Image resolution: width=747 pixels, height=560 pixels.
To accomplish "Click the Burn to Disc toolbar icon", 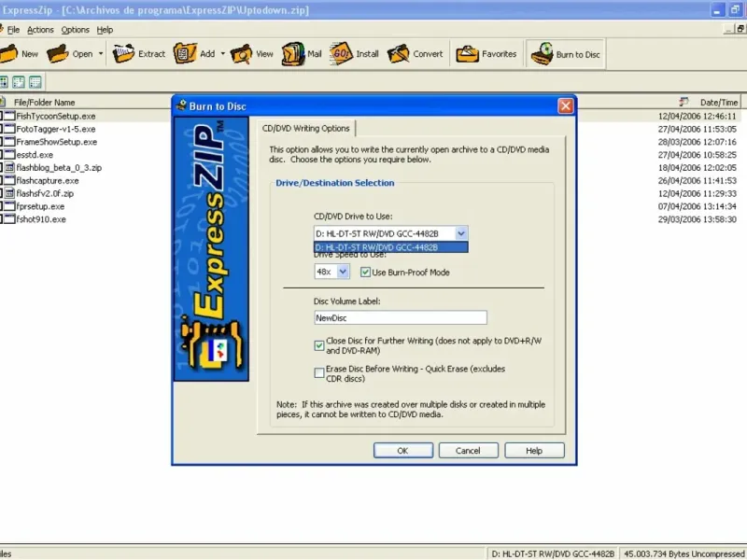I will pos(543,53).
